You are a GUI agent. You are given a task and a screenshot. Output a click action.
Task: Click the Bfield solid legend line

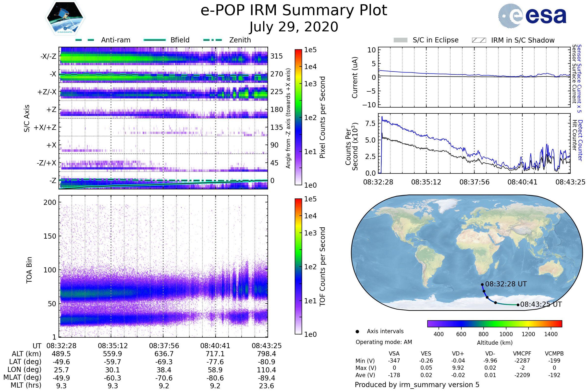coord(155,40)
